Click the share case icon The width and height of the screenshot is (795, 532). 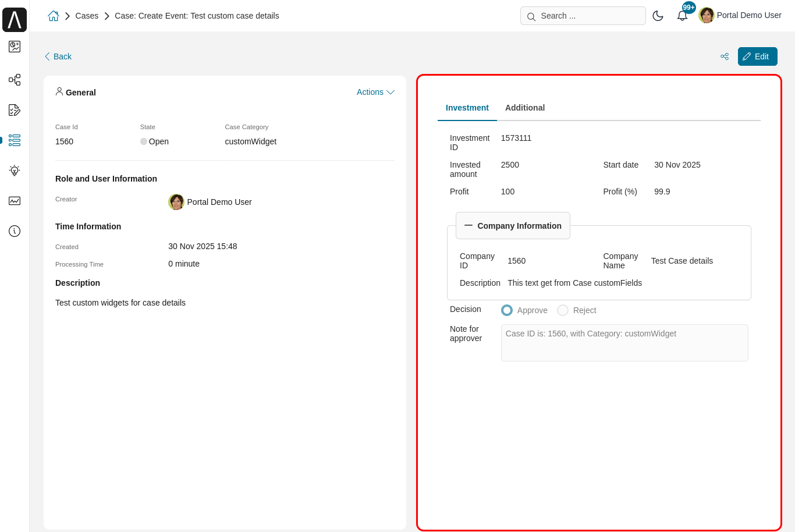725,56
